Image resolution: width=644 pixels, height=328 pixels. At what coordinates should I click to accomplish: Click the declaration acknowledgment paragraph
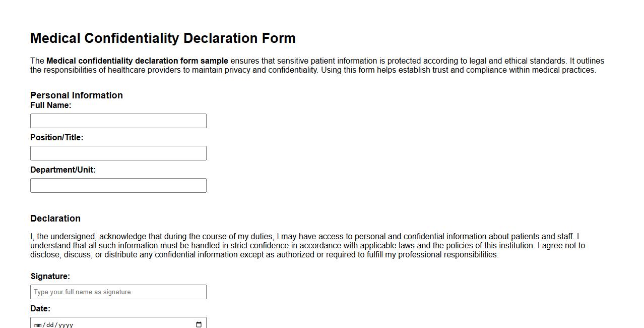307,245
